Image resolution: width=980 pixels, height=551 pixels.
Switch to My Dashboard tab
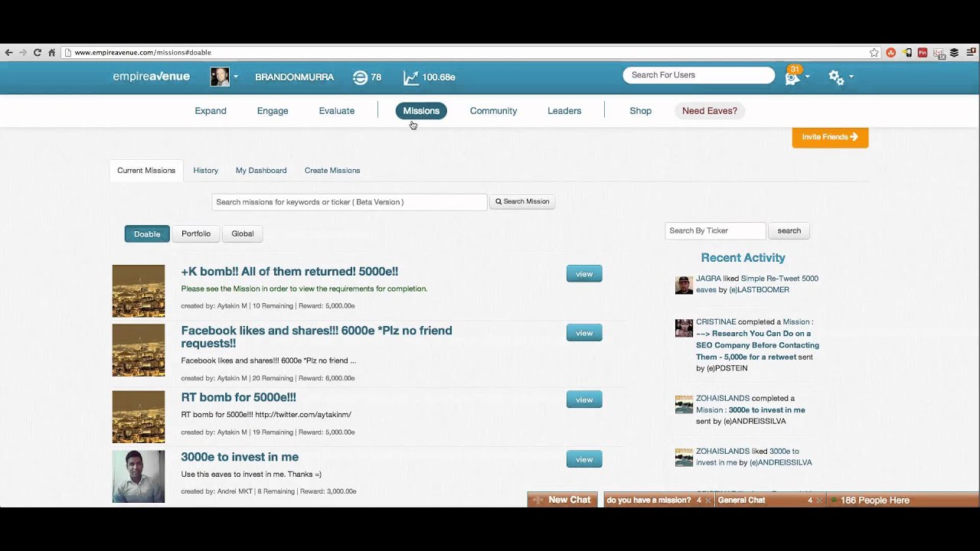click(261, 171)
